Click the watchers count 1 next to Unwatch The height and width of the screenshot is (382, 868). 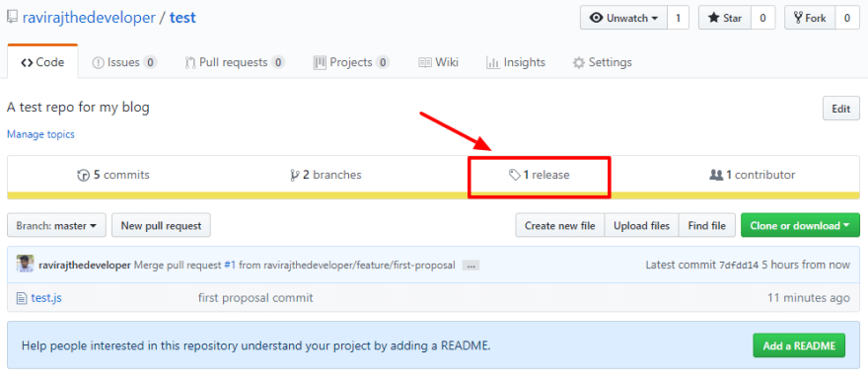[x=679, y=18]
